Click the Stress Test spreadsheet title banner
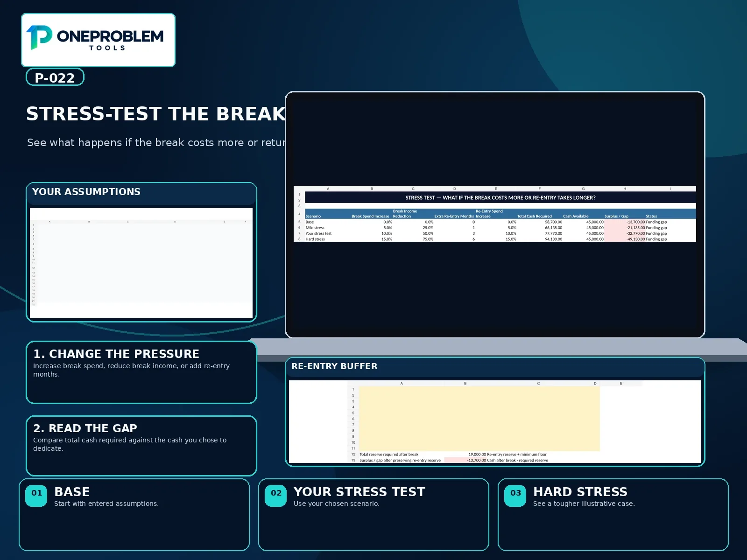Viewport: 747px width, 560px height. 500,198
